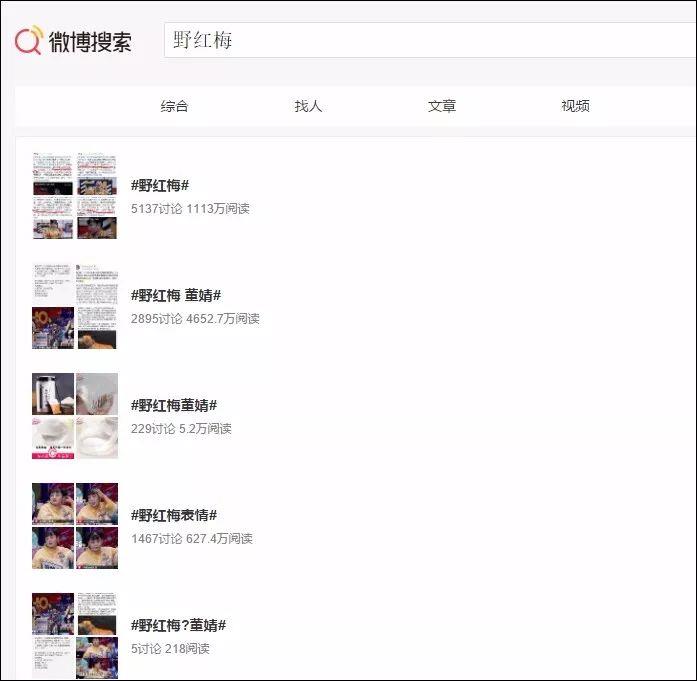This screenshot has width=697, height=681.
Task: Open the #野红梅表情# topic link
Action: pyautogui.click(x=174, y=516)
